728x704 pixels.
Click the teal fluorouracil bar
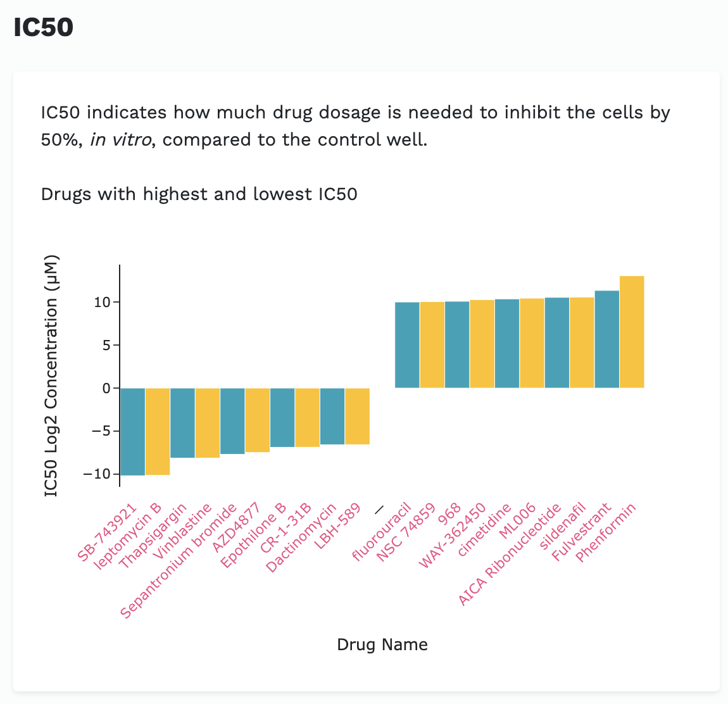pos(407,345)
